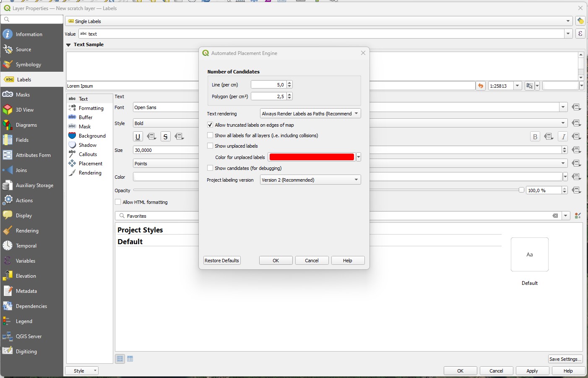Open the expression builder with the epsilon icon

pyautogui.click(x=580, y=34)
